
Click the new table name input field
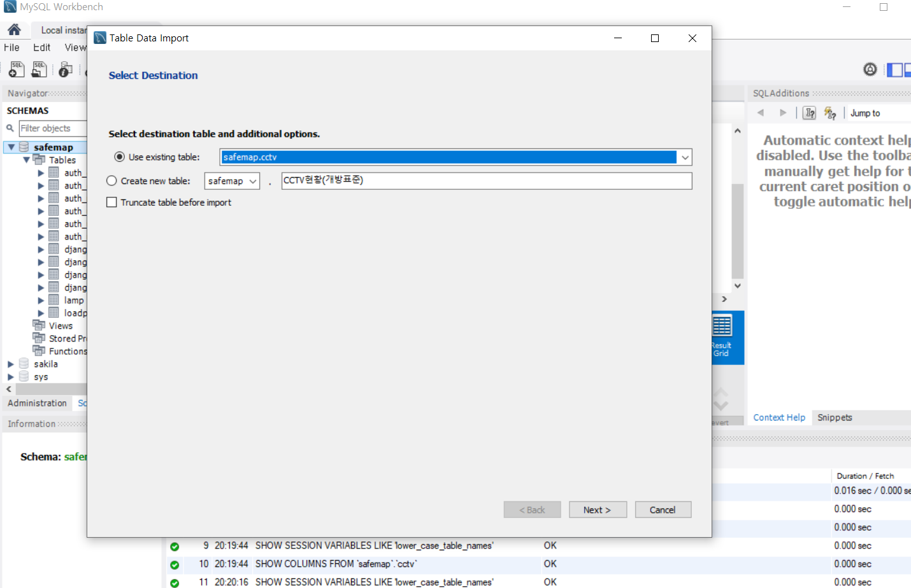(487, 181)
